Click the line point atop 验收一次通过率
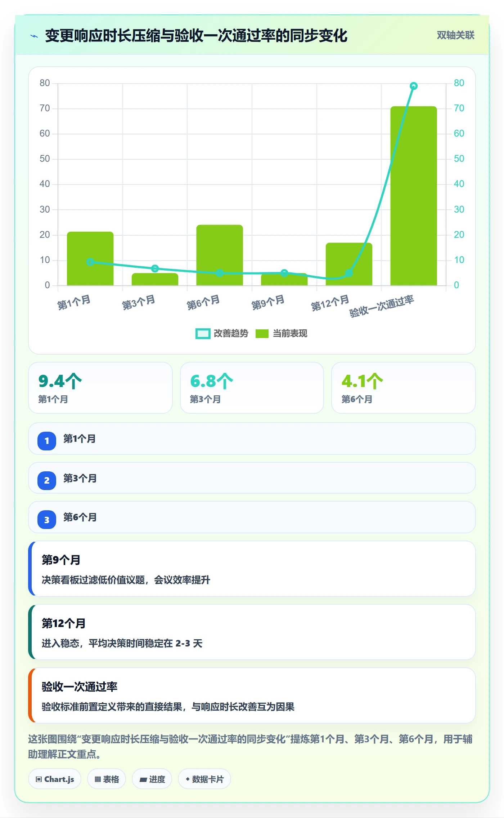Viewport: 504px width, 818px height. (414, 86)
